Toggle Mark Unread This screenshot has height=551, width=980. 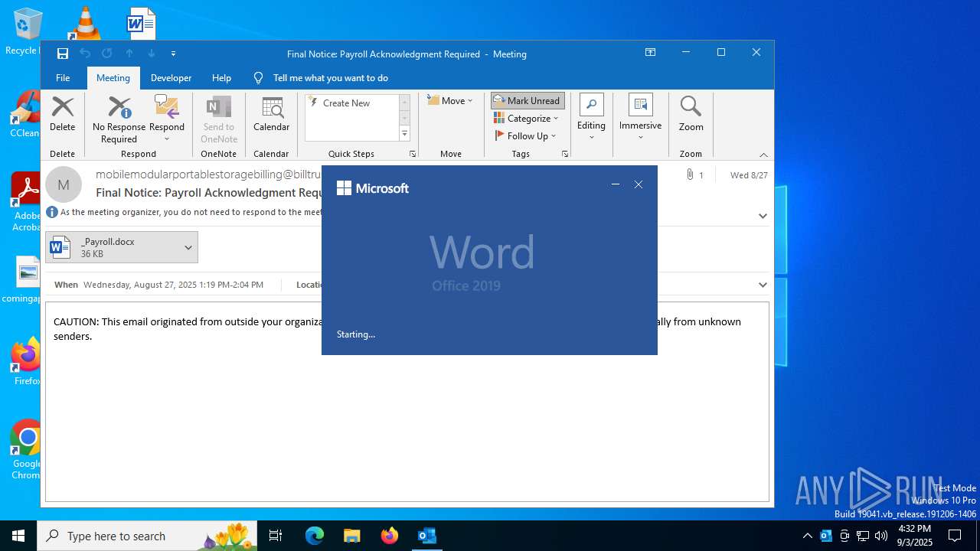tap(528, 100)
